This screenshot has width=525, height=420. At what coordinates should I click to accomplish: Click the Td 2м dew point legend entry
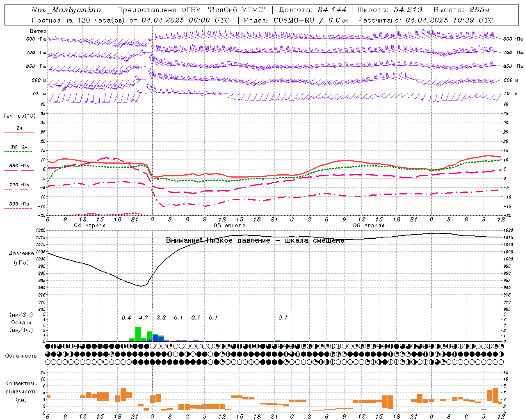click(x=19, y=147)
